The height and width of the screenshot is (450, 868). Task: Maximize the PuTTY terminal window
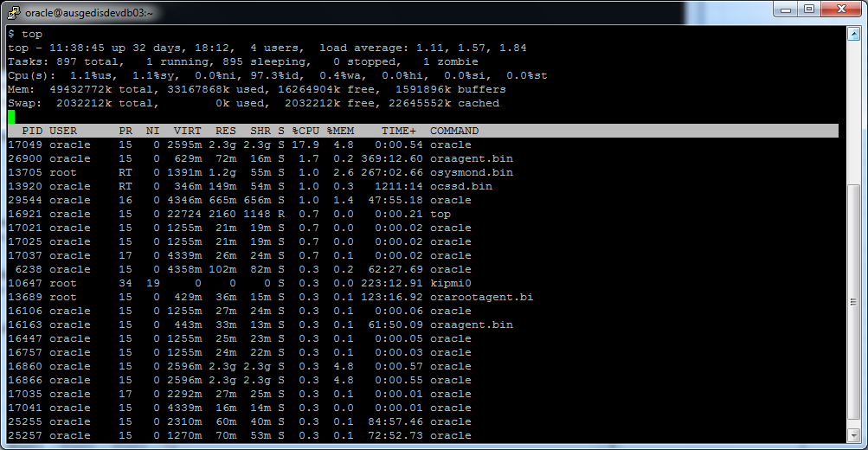[809, 10]
